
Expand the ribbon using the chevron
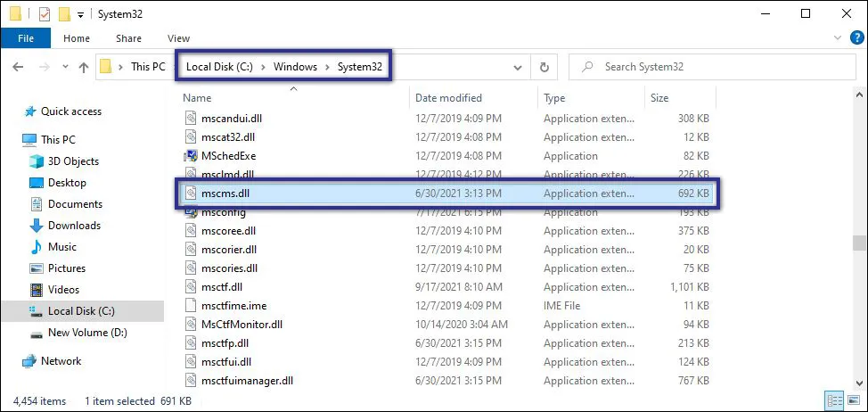click(838, 37)
